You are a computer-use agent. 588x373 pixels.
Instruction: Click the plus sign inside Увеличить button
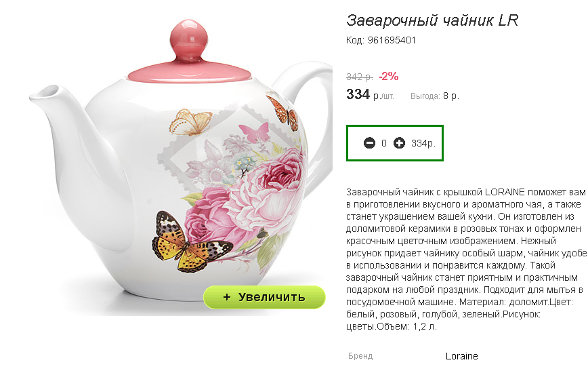point(226,297)
